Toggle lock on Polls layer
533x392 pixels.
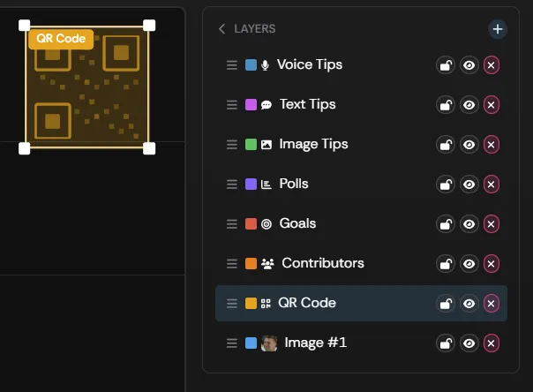coord(446,185)
